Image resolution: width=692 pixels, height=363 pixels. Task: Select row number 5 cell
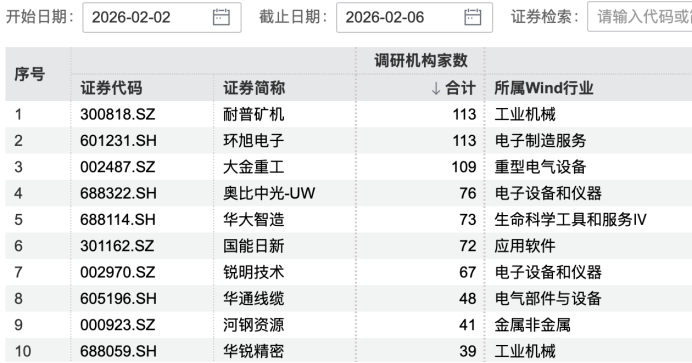(18, 220)
